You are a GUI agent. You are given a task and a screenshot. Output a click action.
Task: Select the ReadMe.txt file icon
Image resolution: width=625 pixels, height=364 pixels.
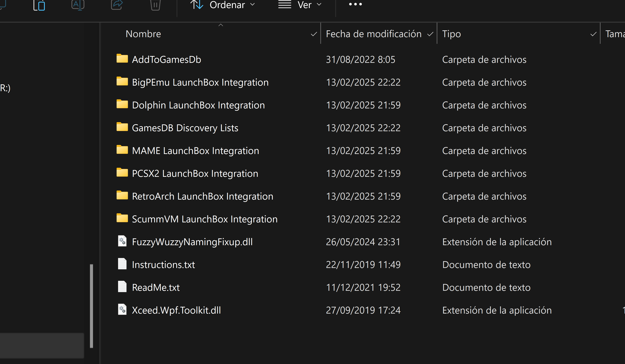[x=122, y=287]
